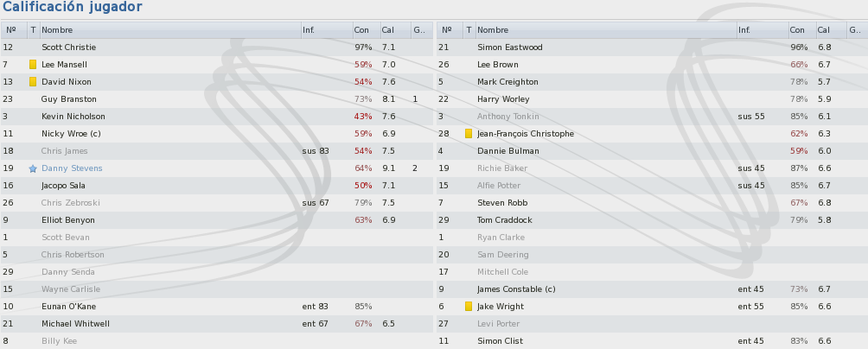Sort left table by Cal column
The height and width of the screenshot is (349, 868).
click(x=395, y=30)
